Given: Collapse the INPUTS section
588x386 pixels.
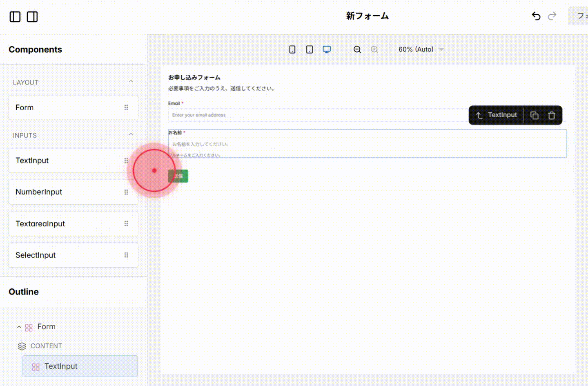Looking at the screenshot, I should click(x=131, y=134).
